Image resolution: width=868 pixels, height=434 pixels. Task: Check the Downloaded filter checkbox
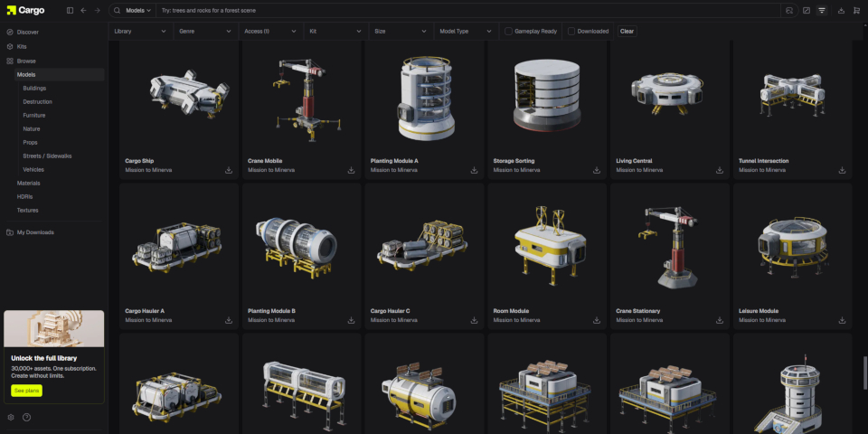571,31
